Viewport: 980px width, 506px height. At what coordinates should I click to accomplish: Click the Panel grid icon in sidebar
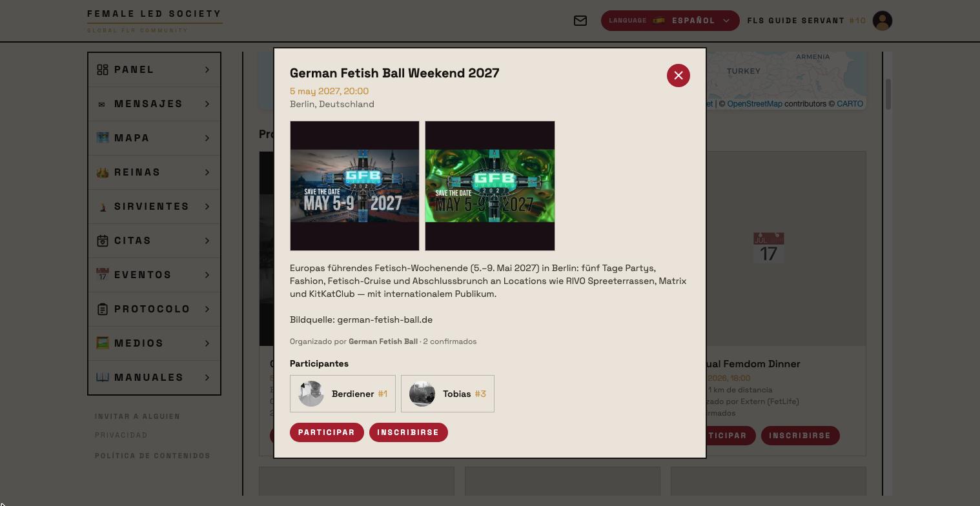click(x=103, y=70)
